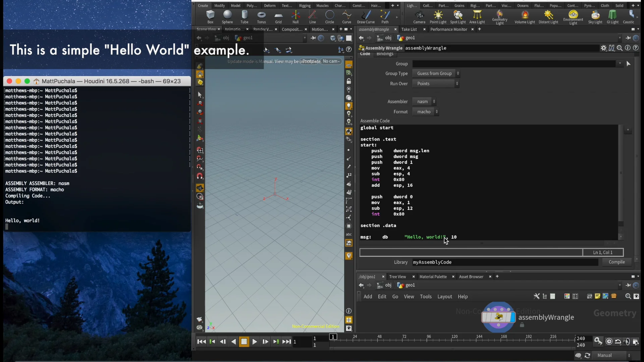The image size is (644, 362).
Task: Toggle pin on the parameter pane
Action: coord(628,38)
